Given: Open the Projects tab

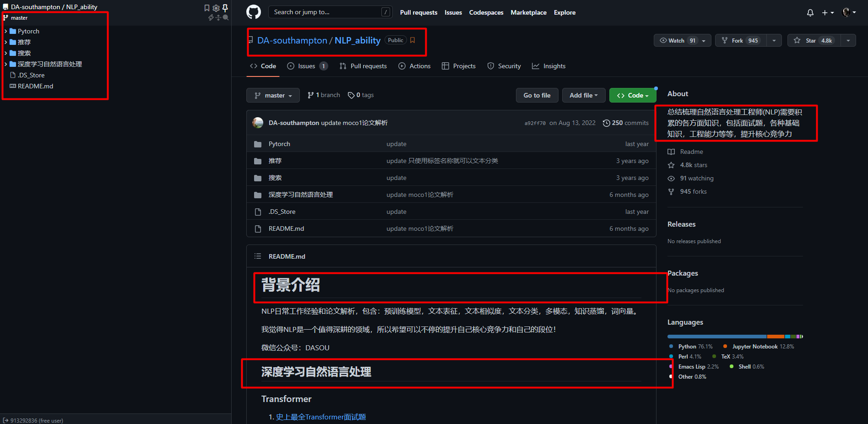Looking at the screenshot, I should coord(459,66).
